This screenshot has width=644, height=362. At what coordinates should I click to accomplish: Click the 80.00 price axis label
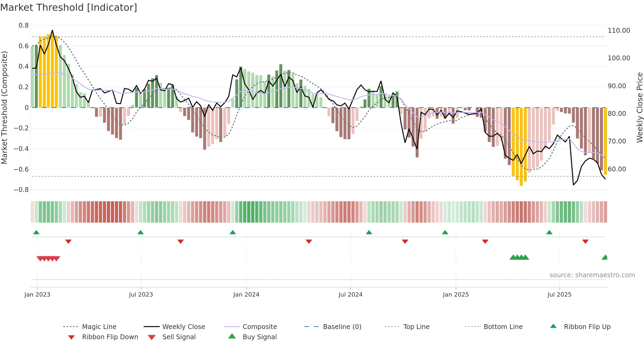[x=617, y=114]
